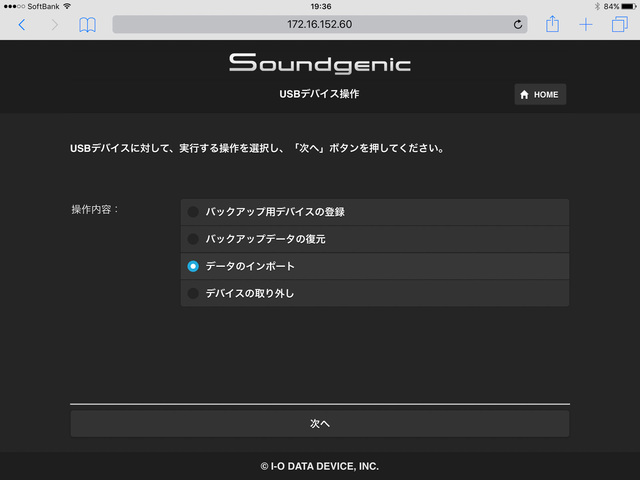Select バックアップ用デバイスの登録 radio option
640x480 pixels.
pyautogui.click(x=375, y=212)
